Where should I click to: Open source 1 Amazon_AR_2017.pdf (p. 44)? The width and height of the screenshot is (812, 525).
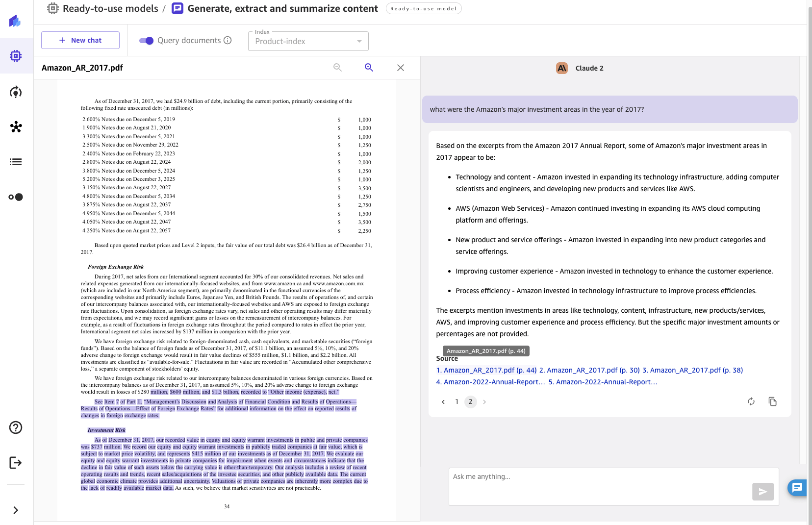pyautogui.click(x=486, y=370)
